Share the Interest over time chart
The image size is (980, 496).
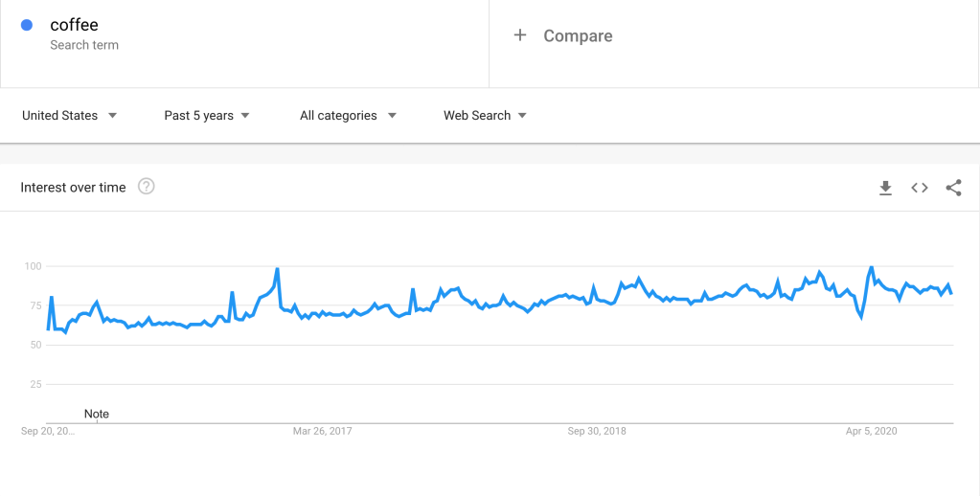click(x=953, y=188)
